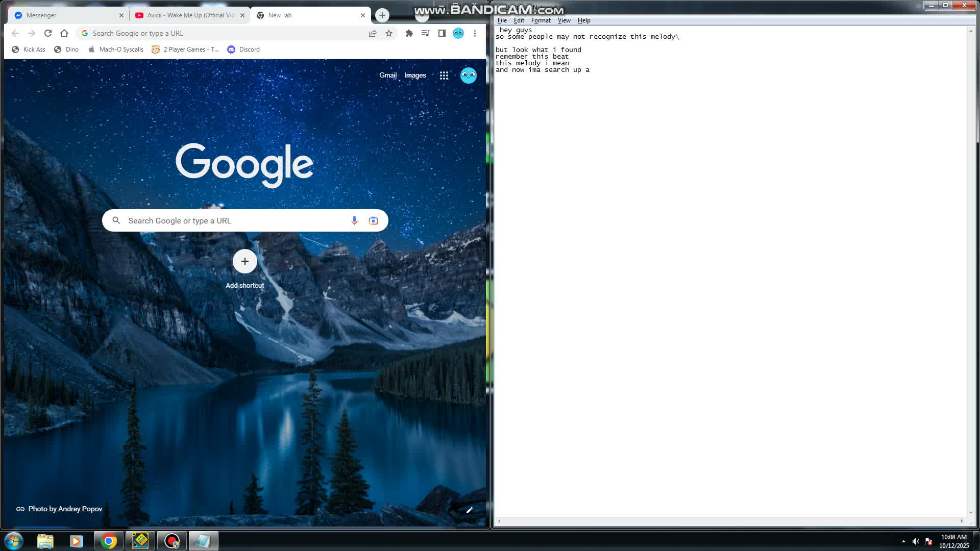
Task: Open Chrome three-dot menu
Action: [x=475, y=33]
